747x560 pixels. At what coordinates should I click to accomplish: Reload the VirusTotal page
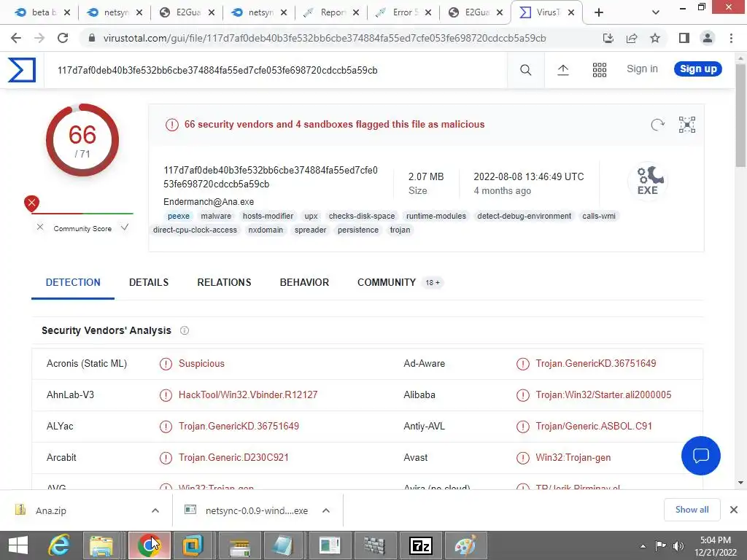pos(63,38)
